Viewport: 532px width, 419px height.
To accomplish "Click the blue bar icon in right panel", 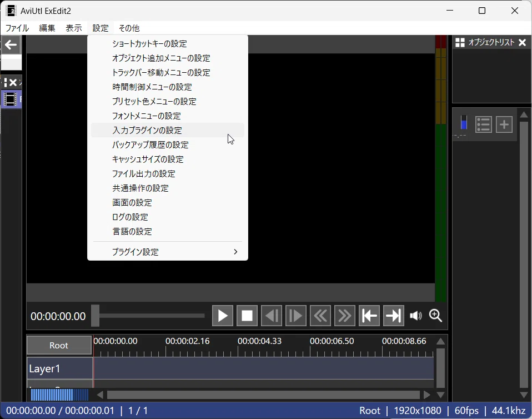I will point(464,123).
